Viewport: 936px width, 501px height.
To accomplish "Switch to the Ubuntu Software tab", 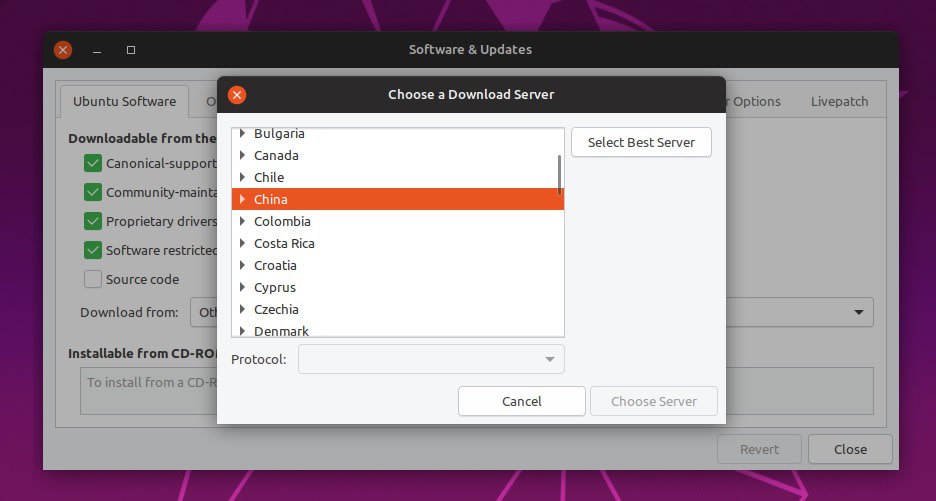I will click(124, 102).
